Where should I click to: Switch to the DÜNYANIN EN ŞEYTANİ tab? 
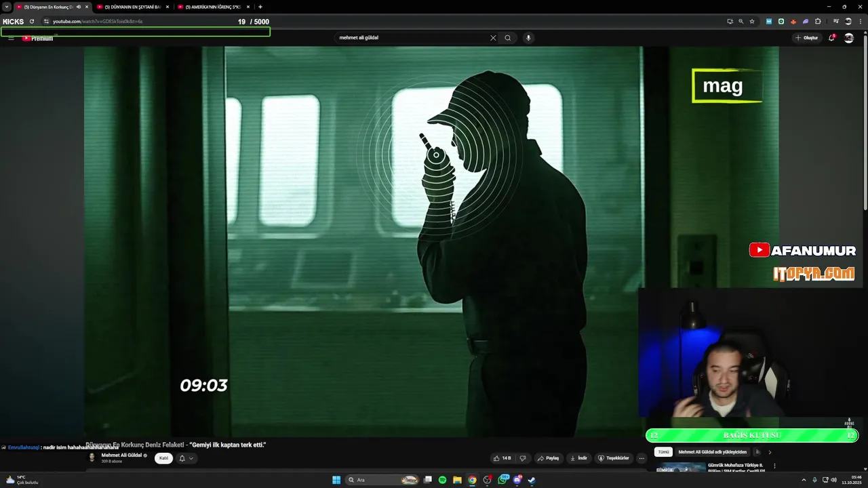[x=132, y=7]
